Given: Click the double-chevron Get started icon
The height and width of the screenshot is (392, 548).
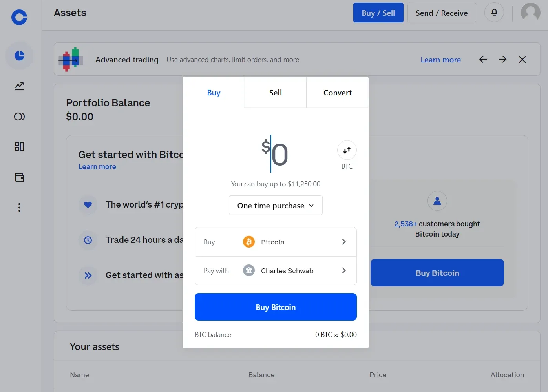Looking at the screenshot, I should coord(88,275).
